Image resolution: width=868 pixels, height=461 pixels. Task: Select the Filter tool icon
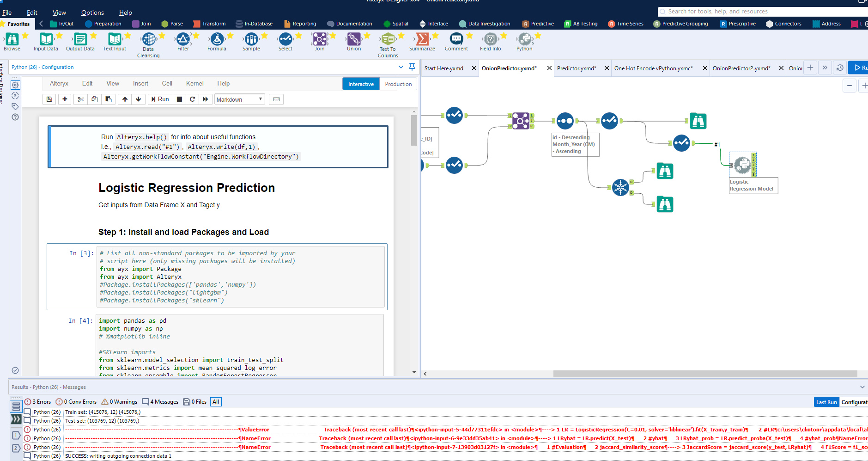pyautogui.click(x=183, y=39)
